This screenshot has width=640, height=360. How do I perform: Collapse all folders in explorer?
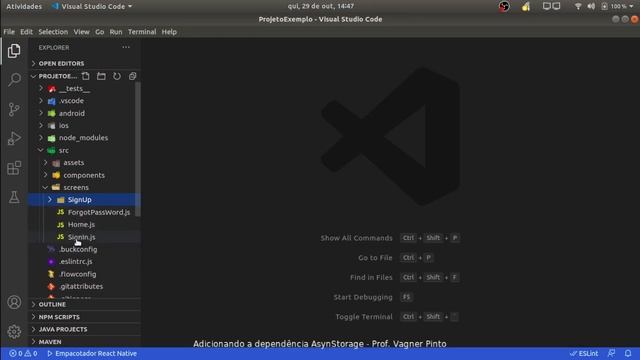[132, 76]
